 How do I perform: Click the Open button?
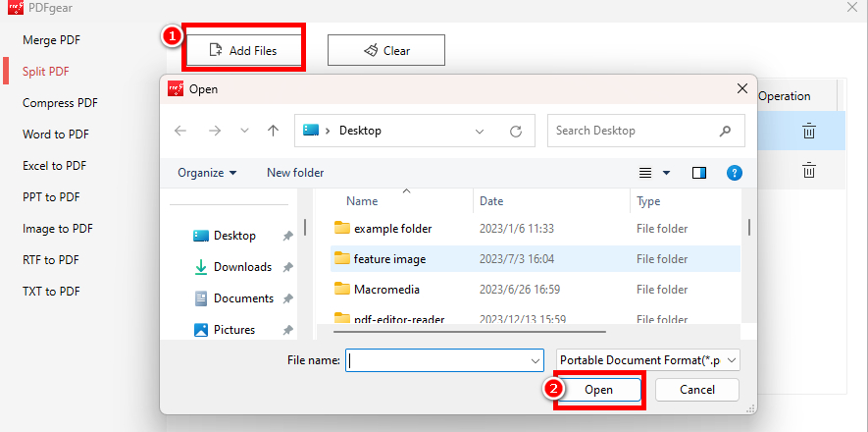(599, 390)
